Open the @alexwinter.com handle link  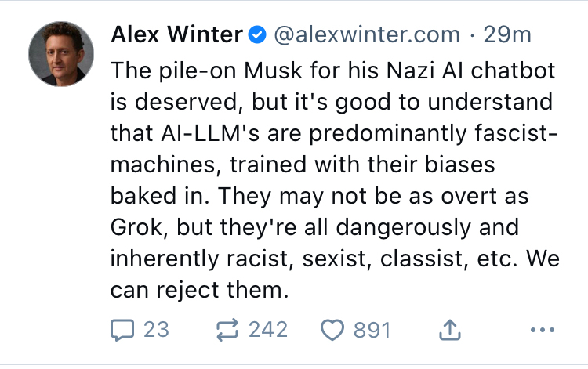(x=366, y=35)
